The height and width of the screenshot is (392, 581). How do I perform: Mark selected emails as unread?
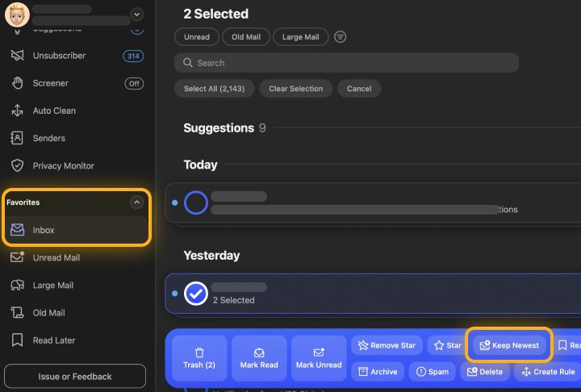coord(318,358)
